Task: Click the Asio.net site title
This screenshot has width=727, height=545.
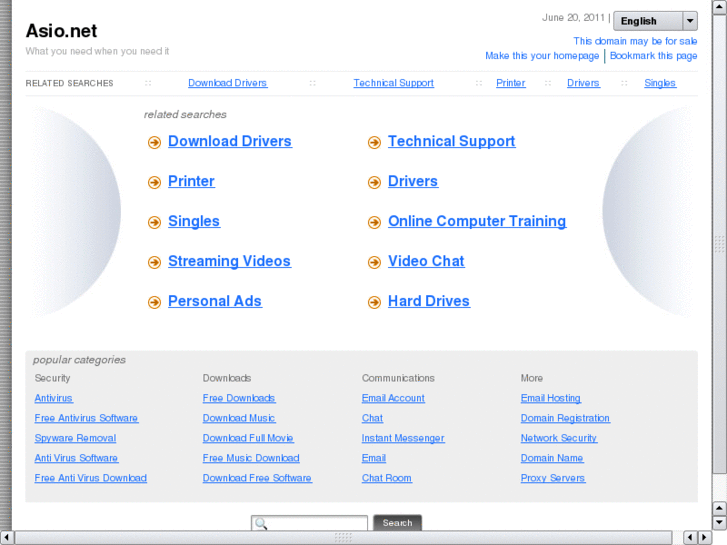Action: point(61,31)
